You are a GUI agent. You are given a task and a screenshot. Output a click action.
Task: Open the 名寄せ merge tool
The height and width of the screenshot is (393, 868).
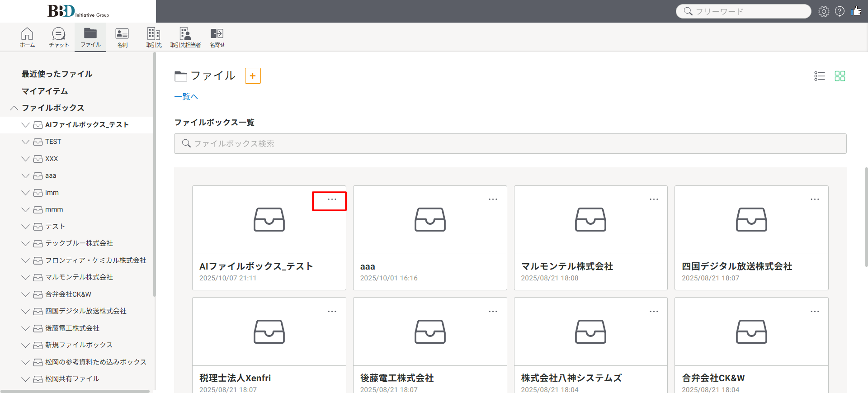pos(217,37)
